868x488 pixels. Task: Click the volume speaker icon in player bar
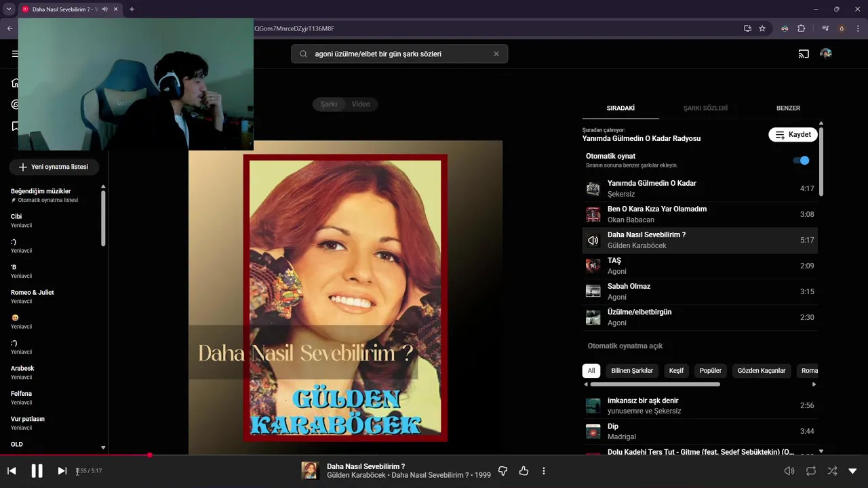tap(789, 470)
